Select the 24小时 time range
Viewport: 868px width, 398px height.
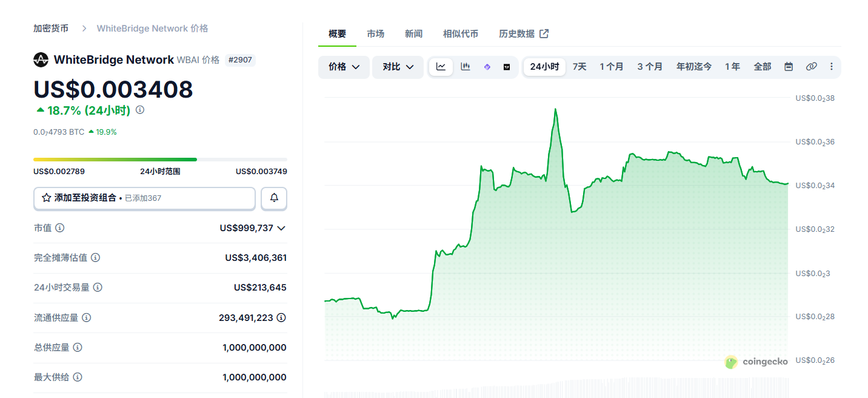tap(544, 67)
